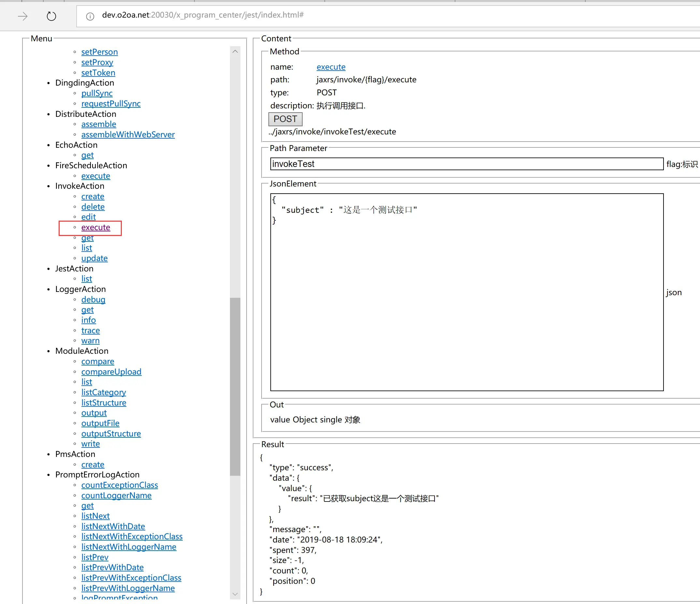Viewport: 700px width, 604px height.
Task: Open debug under LoggerAction
Action: (93, 299)
